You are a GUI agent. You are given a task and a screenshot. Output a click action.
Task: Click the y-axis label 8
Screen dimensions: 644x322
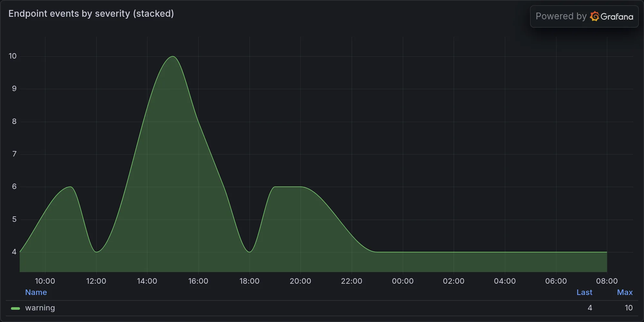click(14, 121)
